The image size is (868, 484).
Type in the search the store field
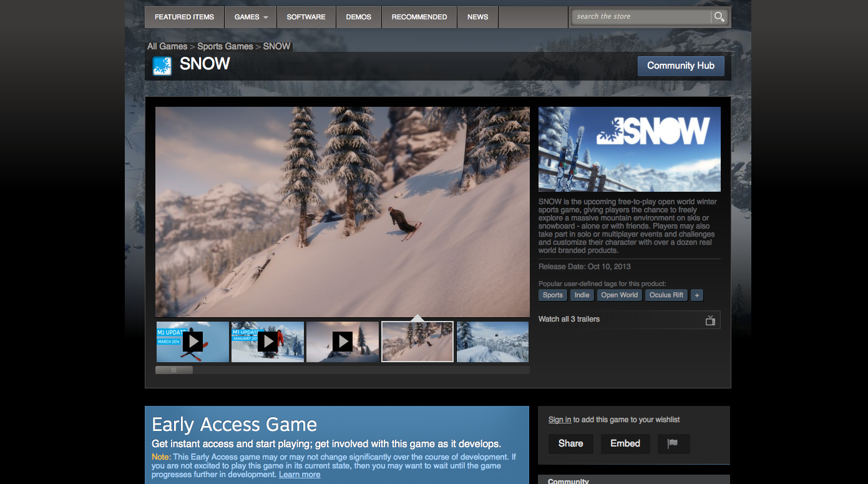pos(641,17)
